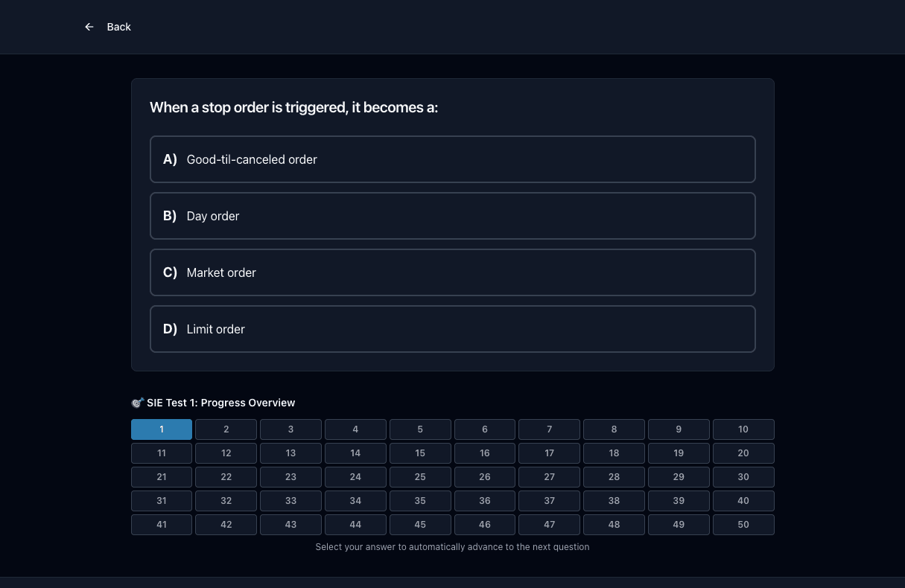The height and width of the screenshot is (588, 905).
Task: Click the target icon beside SIE Test 1
Action: click(x=137, y=403)
